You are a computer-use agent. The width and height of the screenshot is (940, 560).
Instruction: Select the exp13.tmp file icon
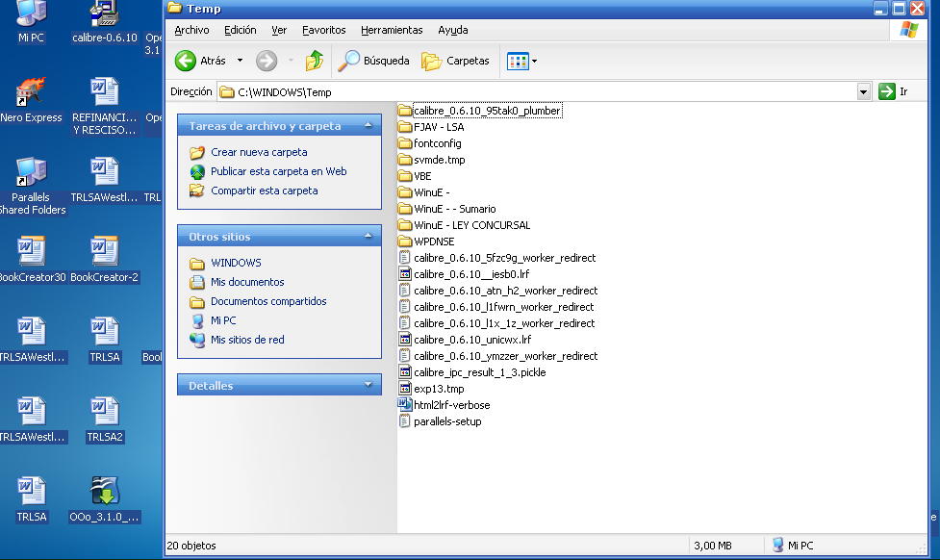(x=405, y=389)
